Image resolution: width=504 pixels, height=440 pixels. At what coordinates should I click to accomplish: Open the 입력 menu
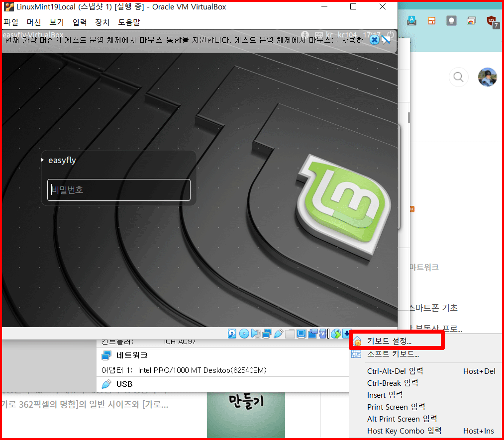[x=80, y=22]
